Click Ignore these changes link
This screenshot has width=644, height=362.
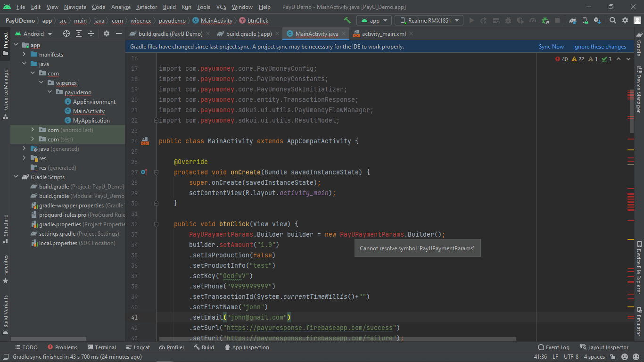[x=600, y=47]
